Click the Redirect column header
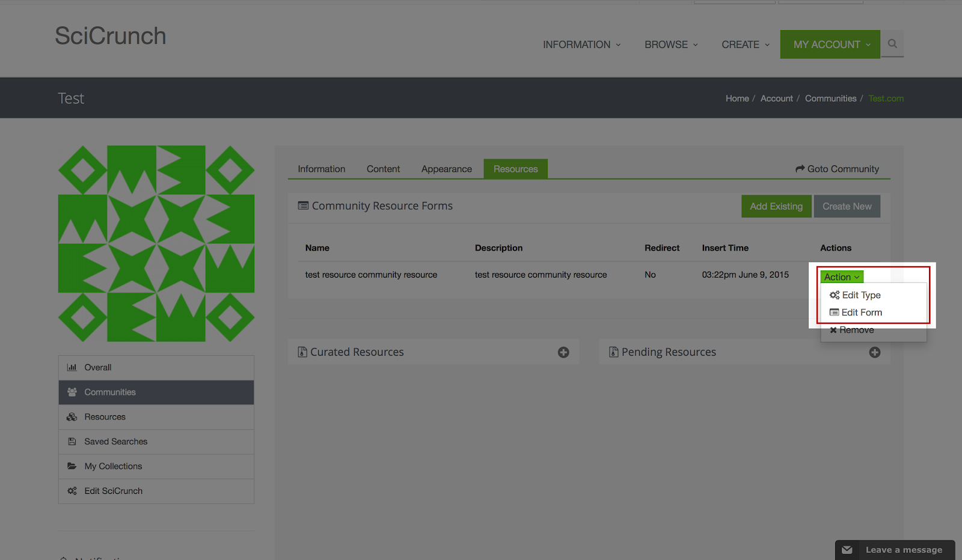The width and height of the screenshot is (962, 560). click(662, 248)
